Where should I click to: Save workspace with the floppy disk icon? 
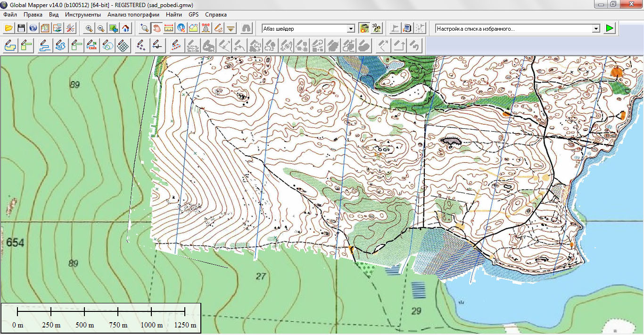pyautogui.click(x=21, y=29)
